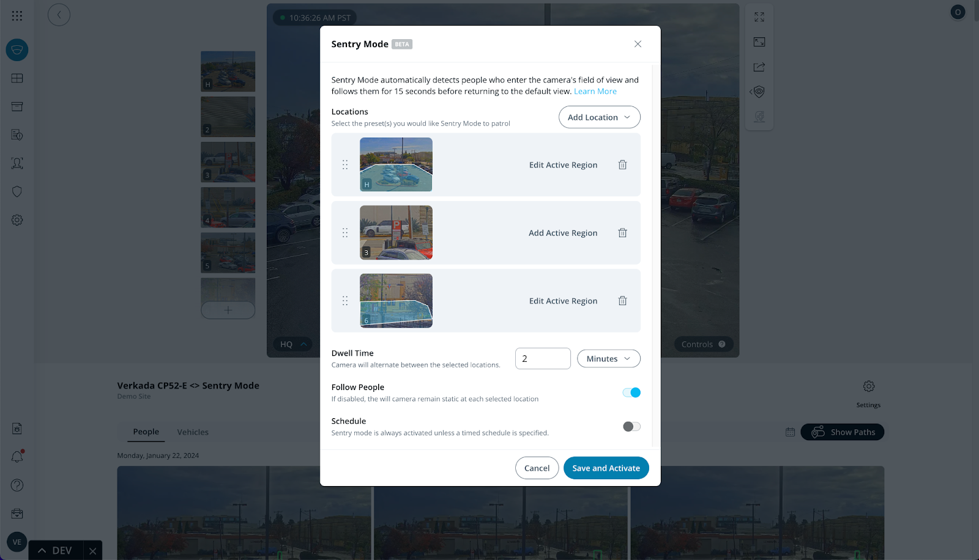Open the share video icon
The height and width of the screenshot is (560, 979).
coord(759,67)
